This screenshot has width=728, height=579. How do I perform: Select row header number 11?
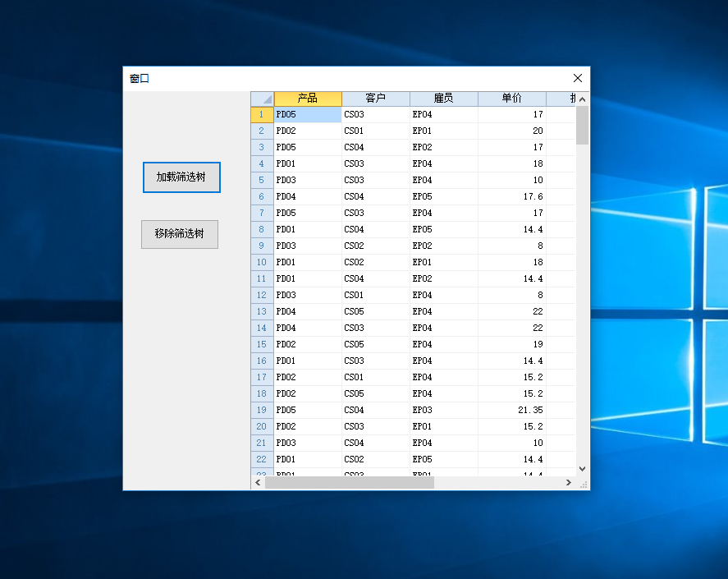pyautogui.click(x=263, y=278)
